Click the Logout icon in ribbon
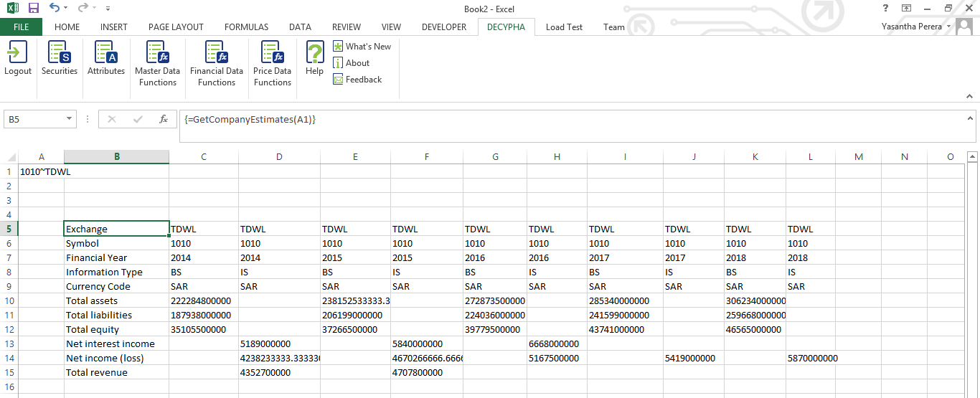Screen dimensions: 980x398 17,59
